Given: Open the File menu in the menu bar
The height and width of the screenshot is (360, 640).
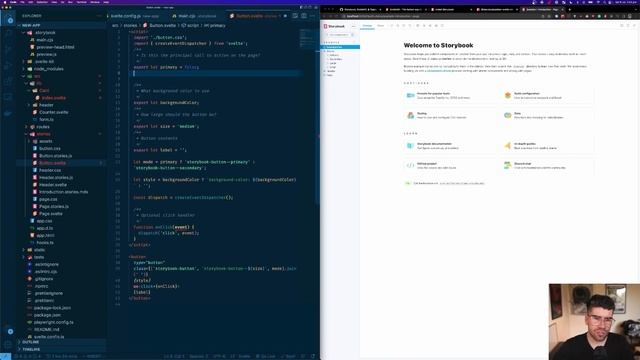Looking at the screenshot, I should pyautogui.click(x=22, y=2).
